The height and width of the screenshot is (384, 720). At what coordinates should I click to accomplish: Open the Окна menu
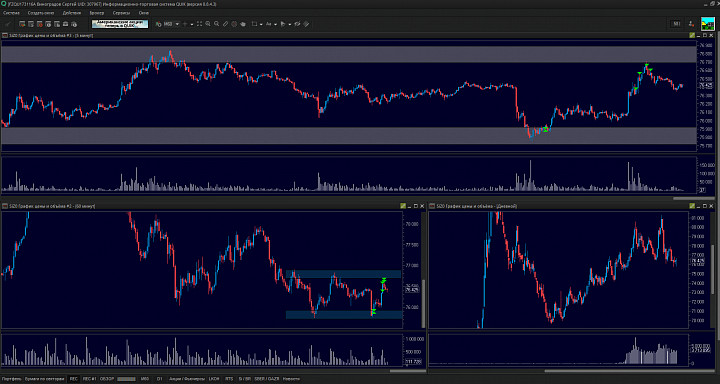pyautogui.click(x=143, y=13)
